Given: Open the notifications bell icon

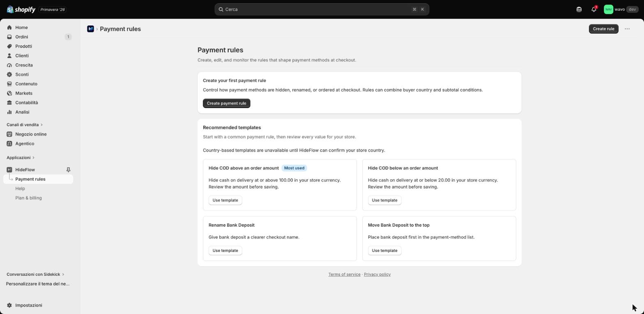Looking at the screenshot, I should tap(593, 9).
